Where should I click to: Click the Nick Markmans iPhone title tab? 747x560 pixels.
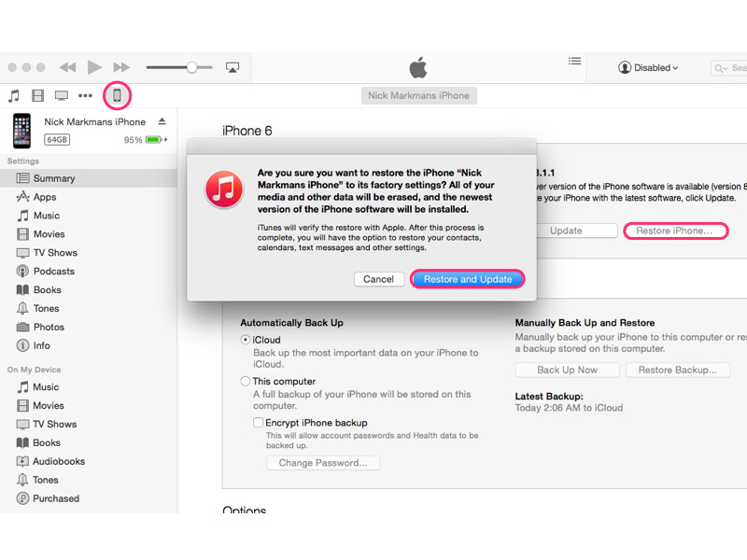pyautogui.click(x=418, y=96)
